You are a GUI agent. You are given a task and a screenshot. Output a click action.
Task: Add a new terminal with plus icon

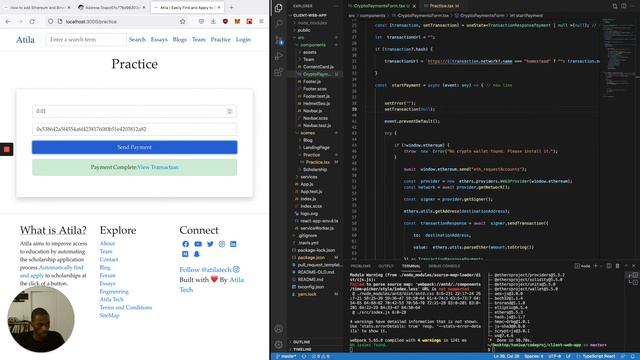click(x=596, y=266)
